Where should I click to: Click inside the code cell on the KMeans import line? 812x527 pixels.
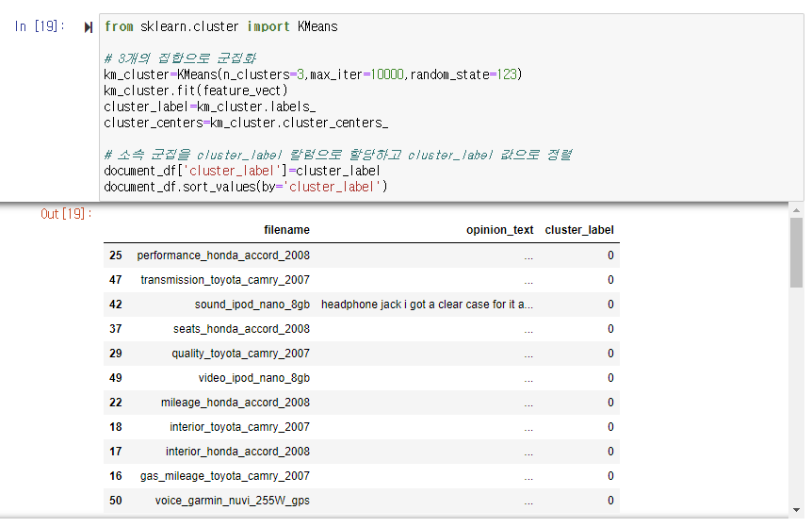pyautogui.click(x=220, y=26)
